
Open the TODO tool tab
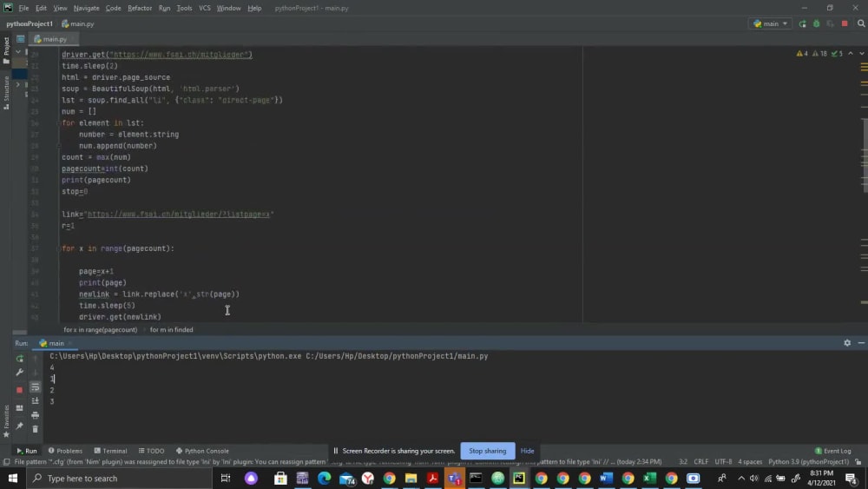pos(151,451)
